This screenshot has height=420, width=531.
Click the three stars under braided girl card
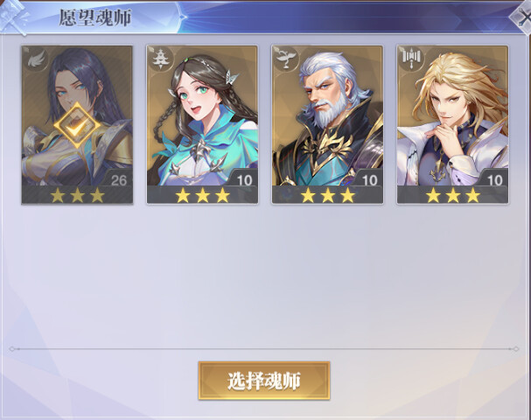coord(202,195)
